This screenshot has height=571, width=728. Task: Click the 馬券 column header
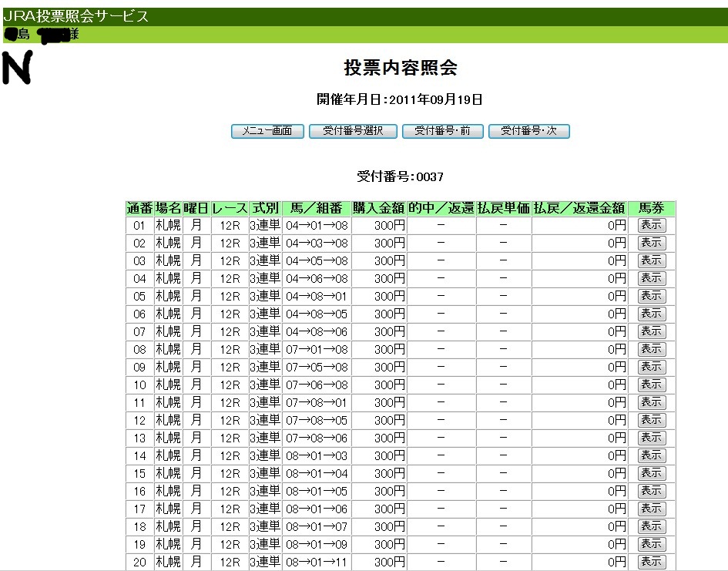click(652, 208)
